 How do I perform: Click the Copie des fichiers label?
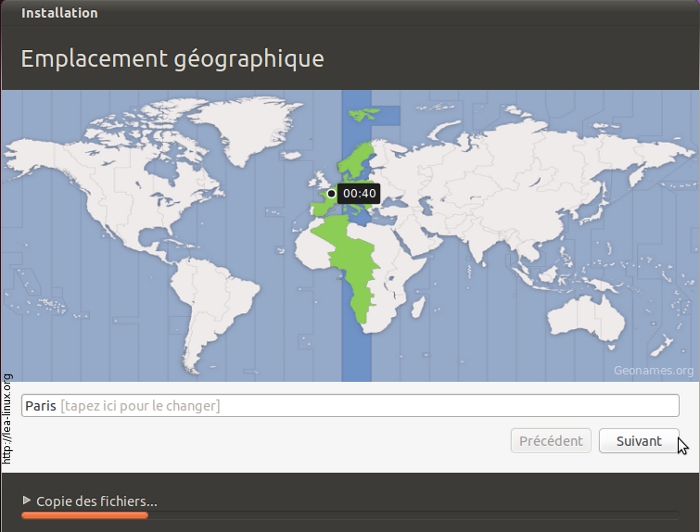[x=96, y=501]
